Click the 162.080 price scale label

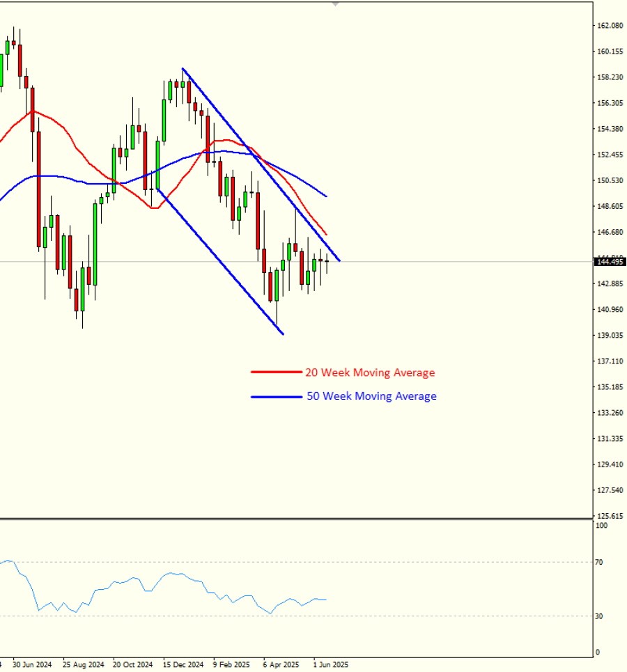click(610, 26)
